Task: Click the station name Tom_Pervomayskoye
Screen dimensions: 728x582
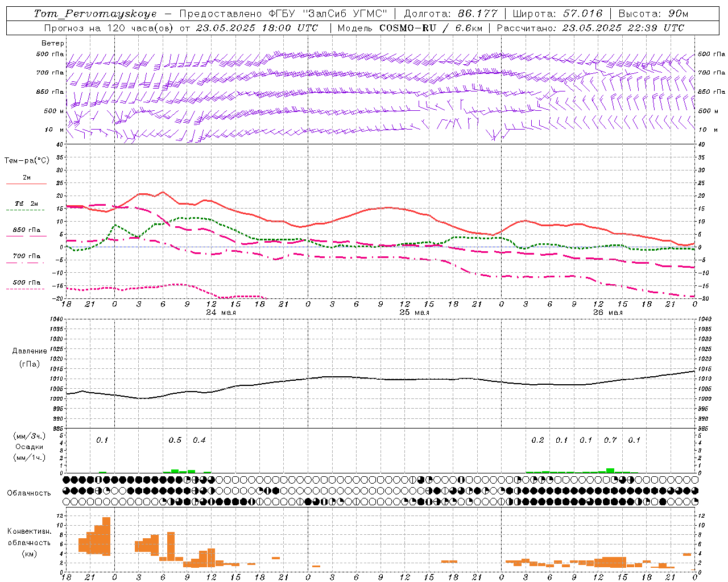Action: [x=95, y=14]
